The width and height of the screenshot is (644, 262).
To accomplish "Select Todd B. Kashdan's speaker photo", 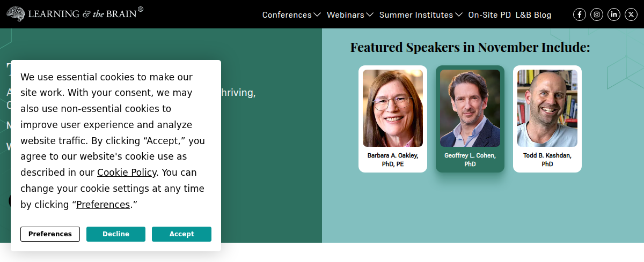I will 547,108.
